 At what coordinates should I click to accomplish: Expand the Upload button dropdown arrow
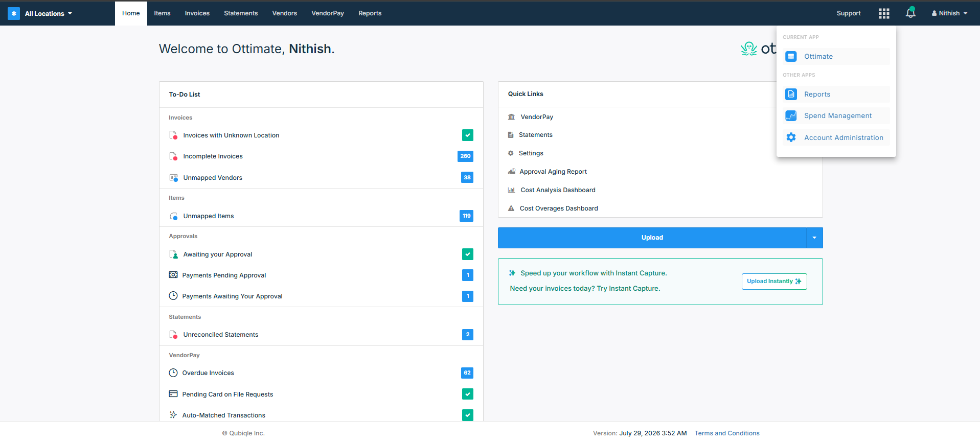point(814,238)
